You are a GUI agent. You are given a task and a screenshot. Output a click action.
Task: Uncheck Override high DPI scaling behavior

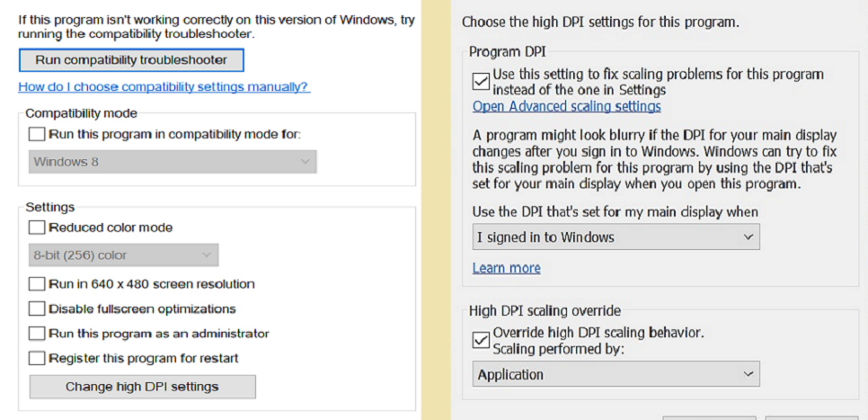pyautogui.click(x=482, y=340)
